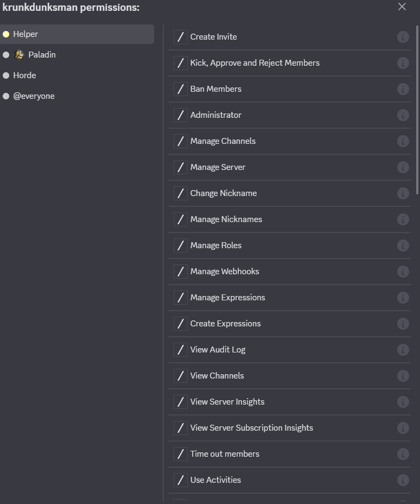
Task: Click the View Server Subscription Insights label
Action: tap(251, 428)
